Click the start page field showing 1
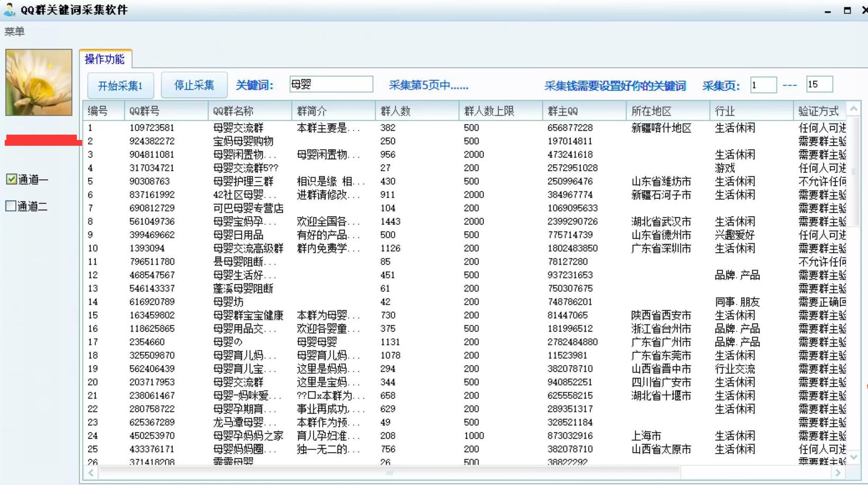 (x=763, y=85)
